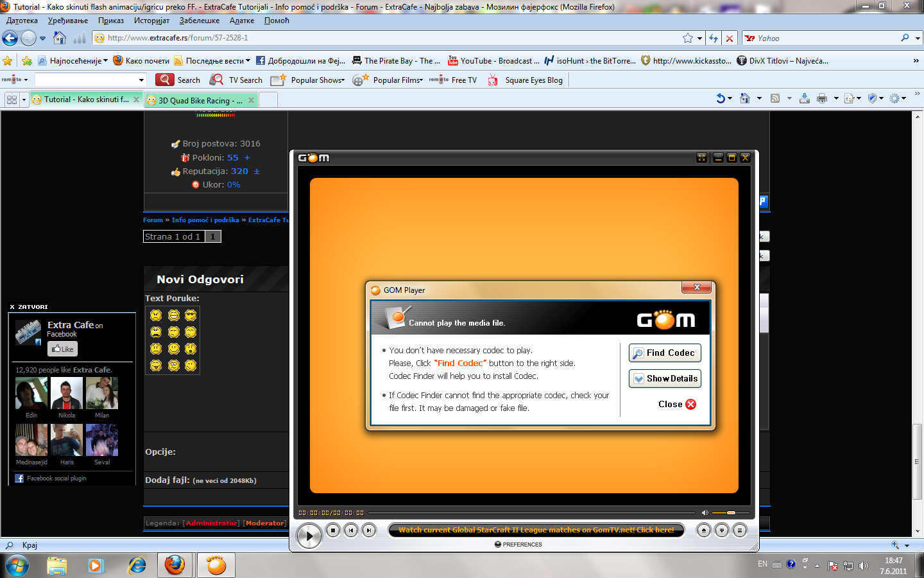924x578 pixels.
Task: Open the YouTube - Broadcast bookmark
Action: [493, 61]
